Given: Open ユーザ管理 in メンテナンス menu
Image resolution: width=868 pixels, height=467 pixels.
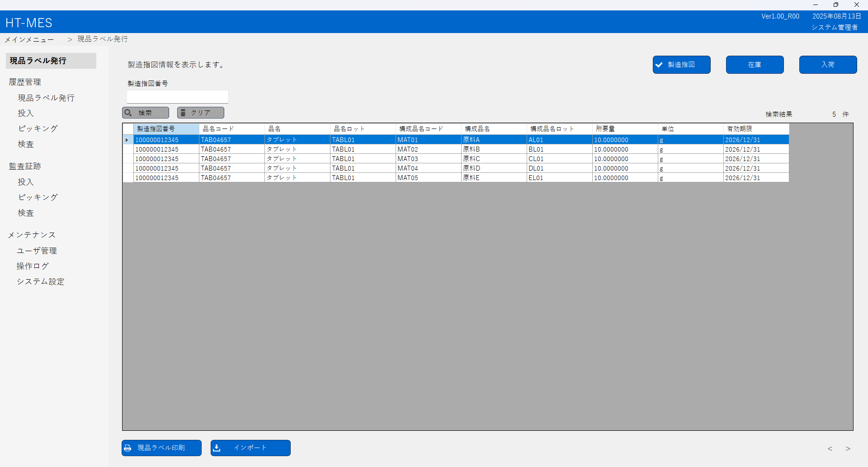Looking at the screenshot, I should (x=37, y=251).
